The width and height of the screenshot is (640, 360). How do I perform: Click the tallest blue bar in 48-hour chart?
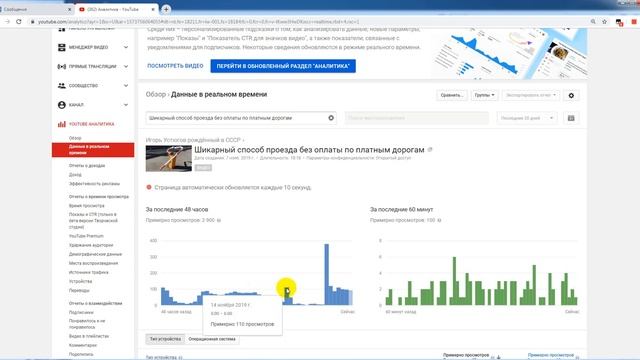click(327, 274)
